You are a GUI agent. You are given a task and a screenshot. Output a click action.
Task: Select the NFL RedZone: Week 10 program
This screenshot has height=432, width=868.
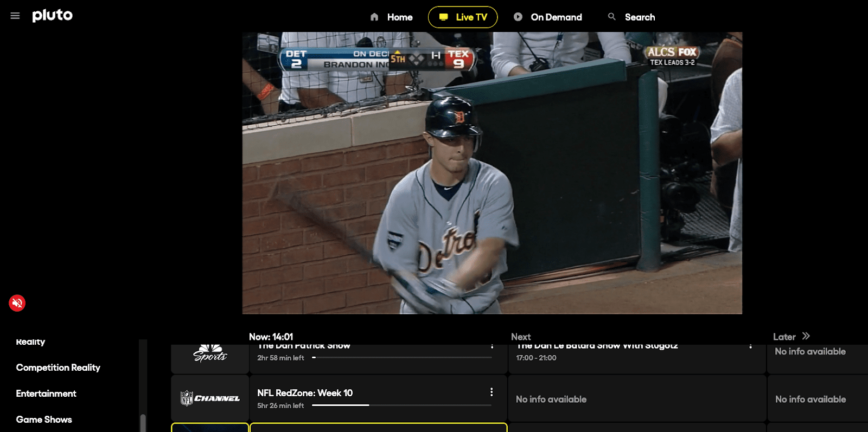point(305,393)
